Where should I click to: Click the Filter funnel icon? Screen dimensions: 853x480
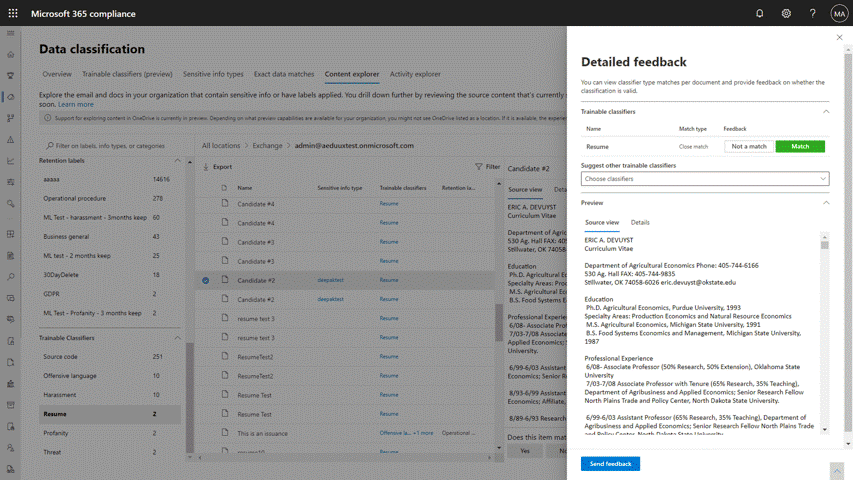click(479, 167)
